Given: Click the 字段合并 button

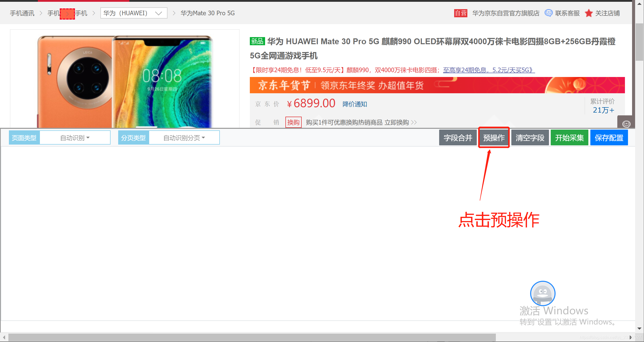Looking at the screenshot, I should [458, 138].
